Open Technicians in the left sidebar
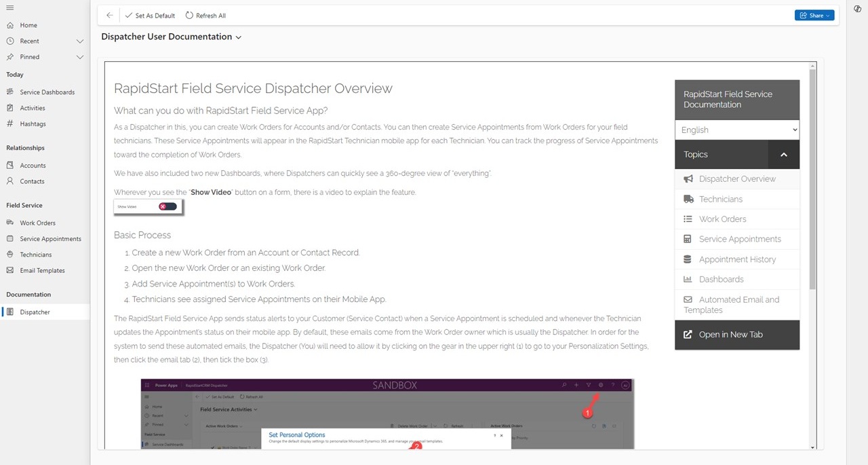This screenshot has height=465, width=868. [35, 255]
